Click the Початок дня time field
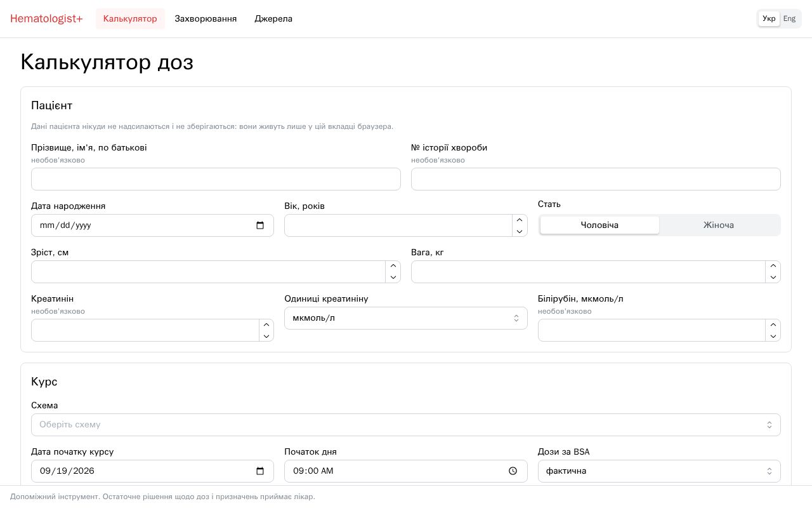 pyautogui.click(x=406, y=471)
